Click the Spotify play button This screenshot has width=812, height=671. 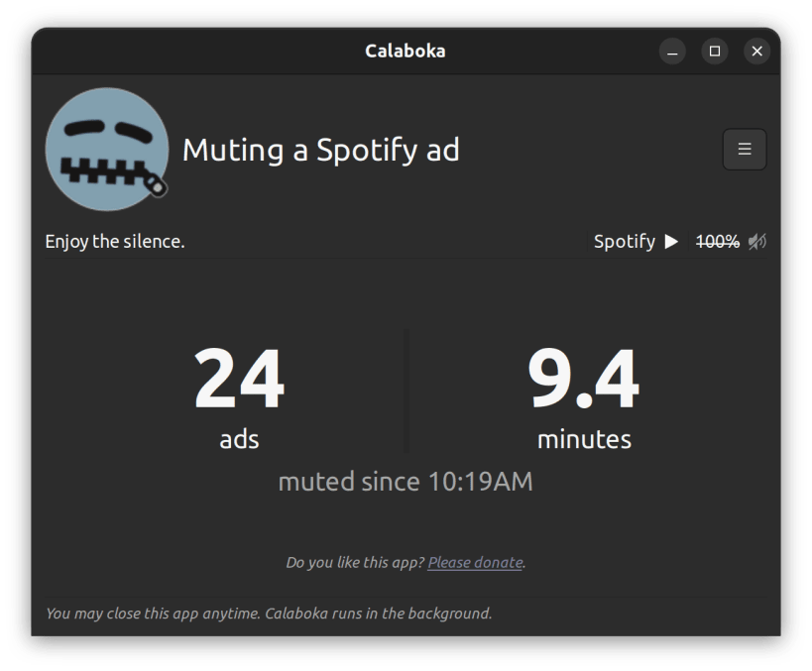[671, 241]
